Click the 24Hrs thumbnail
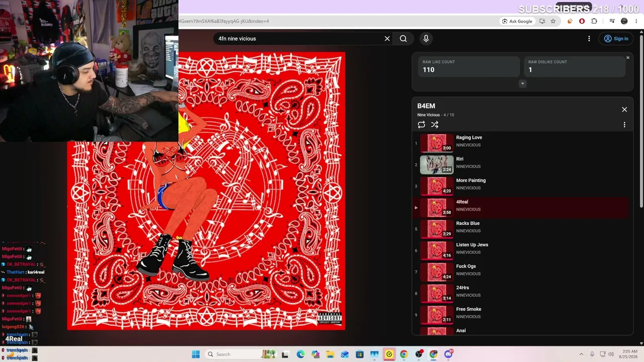This screenshot has height=362, width=644. 437,293
